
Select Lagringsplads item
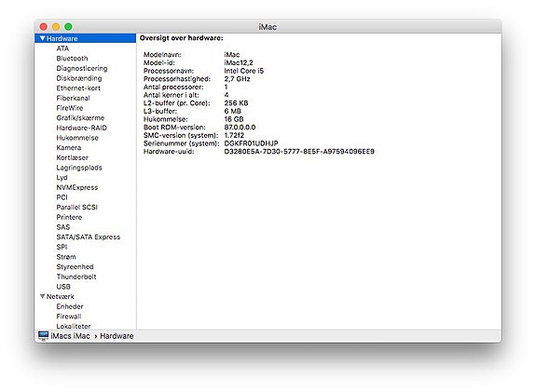(79, 168)
